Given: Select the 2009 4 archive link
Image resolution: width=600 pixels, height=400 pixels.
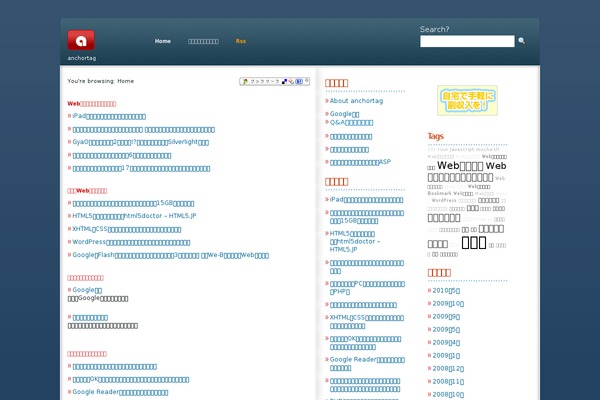Looking at the screenshot, I should pos(446,343).
